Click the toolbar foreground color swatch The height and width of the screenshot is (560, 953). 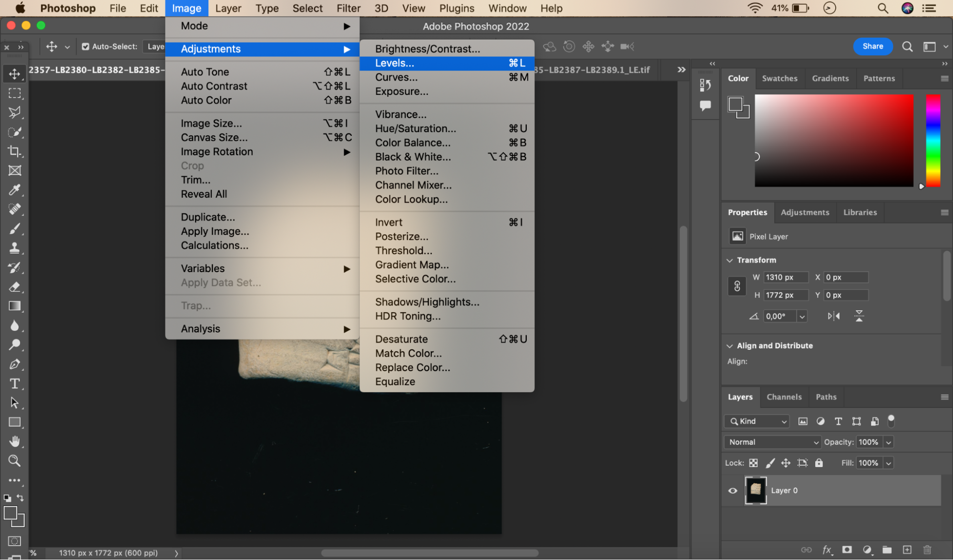tap(10, 513)
